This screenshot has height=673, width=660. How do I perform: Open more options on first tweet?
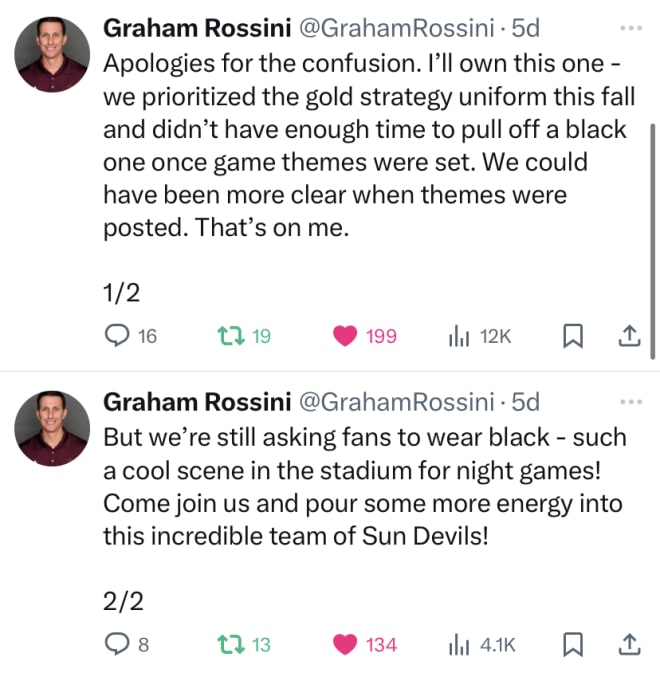click(x=631, y=28)
